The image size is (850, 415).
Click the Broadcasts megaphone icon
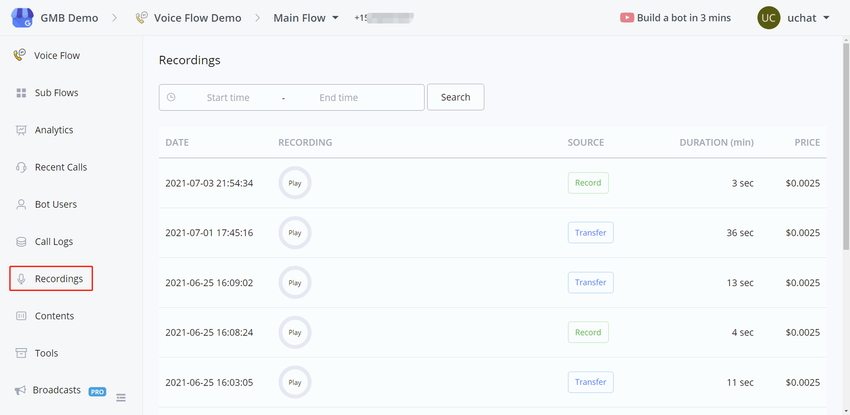coord(20,390)
